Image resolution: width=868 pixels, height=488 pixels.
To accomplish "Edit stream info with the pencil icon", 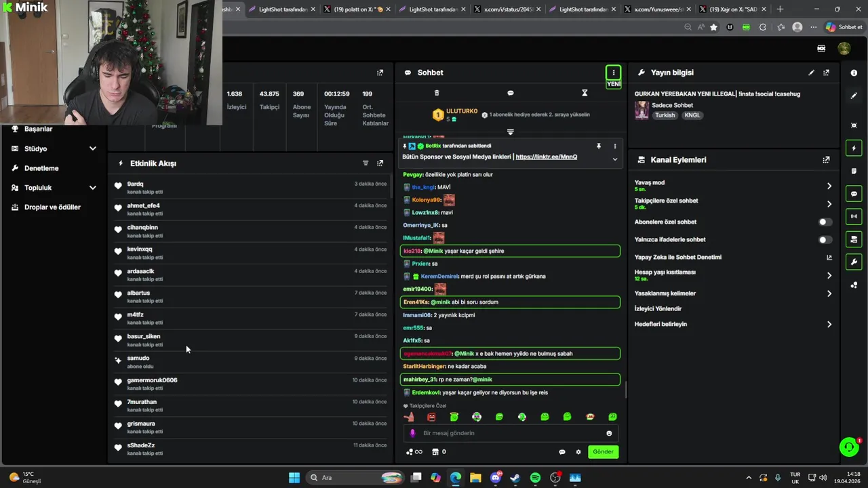I will 811,73.
